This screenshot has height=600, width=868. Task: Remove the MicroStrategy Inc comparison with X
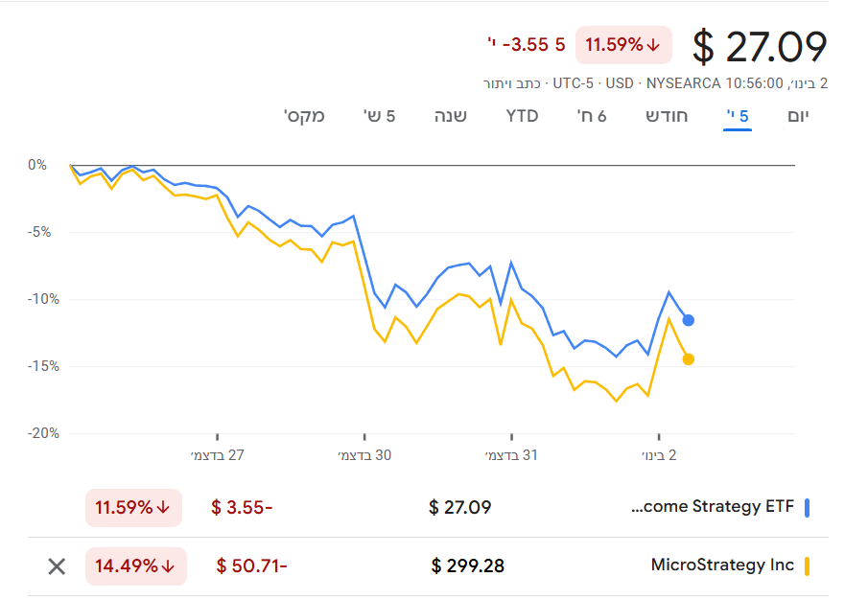pos(57,565)
